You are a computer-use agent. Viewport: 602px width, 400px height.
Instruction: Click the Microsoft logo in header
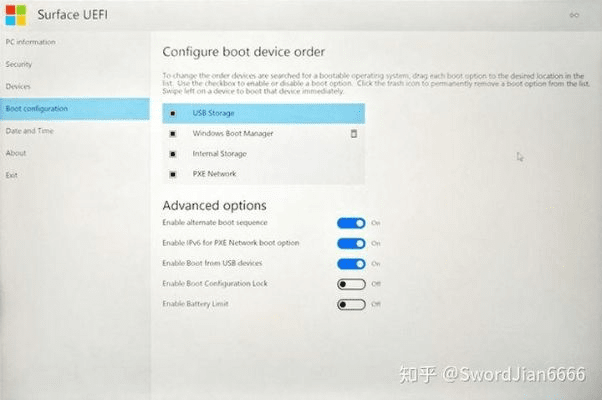point(16,15)
